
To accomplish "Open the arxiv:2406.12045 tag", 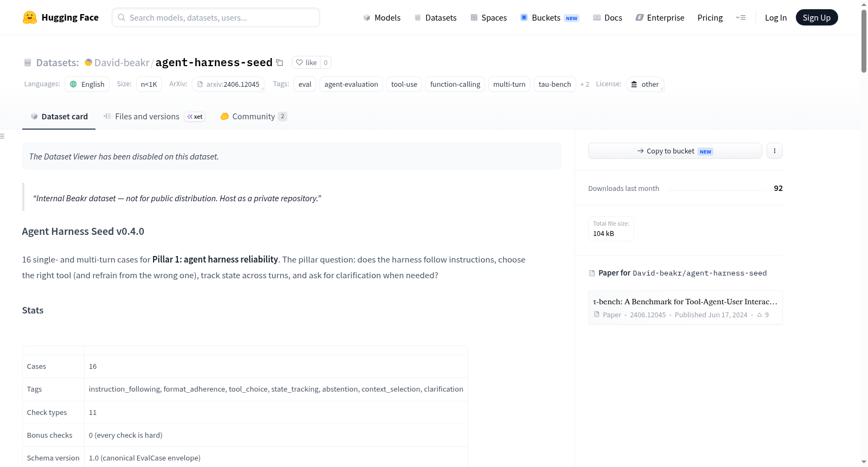I will [228, 84].
